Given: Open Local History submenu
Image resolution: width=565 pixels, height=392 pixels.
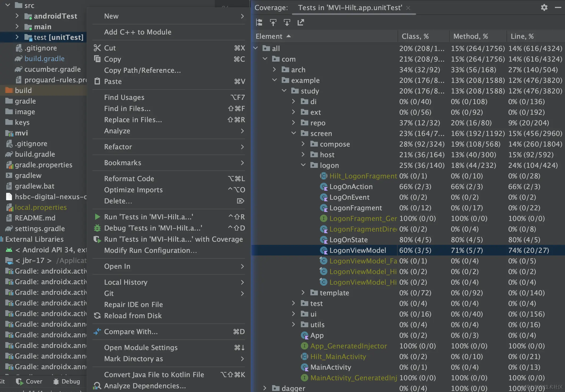Looking at the screenshot, I should point(168,282).
